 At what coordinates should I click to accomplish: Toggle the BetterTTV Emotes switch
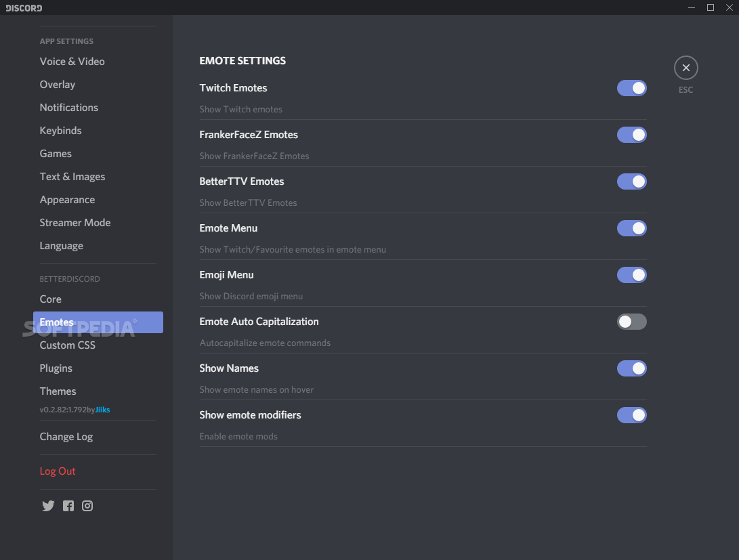click(631, 181)
